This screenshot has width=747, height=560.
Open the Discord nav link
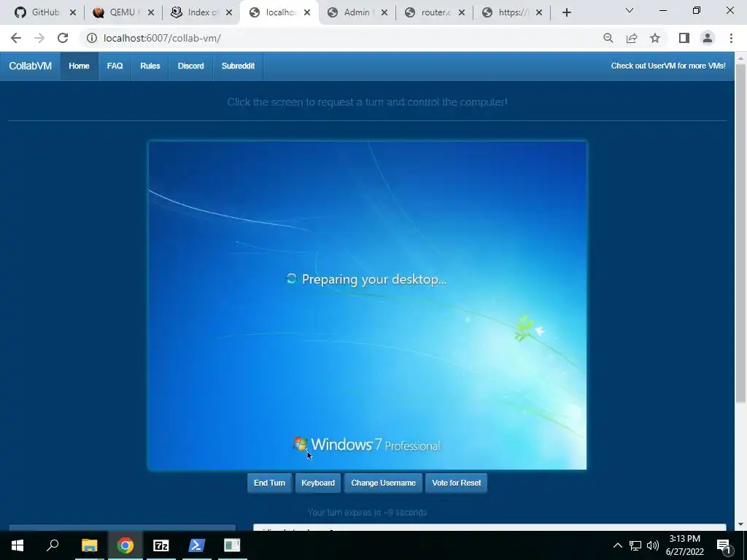[x=190, y=66]
